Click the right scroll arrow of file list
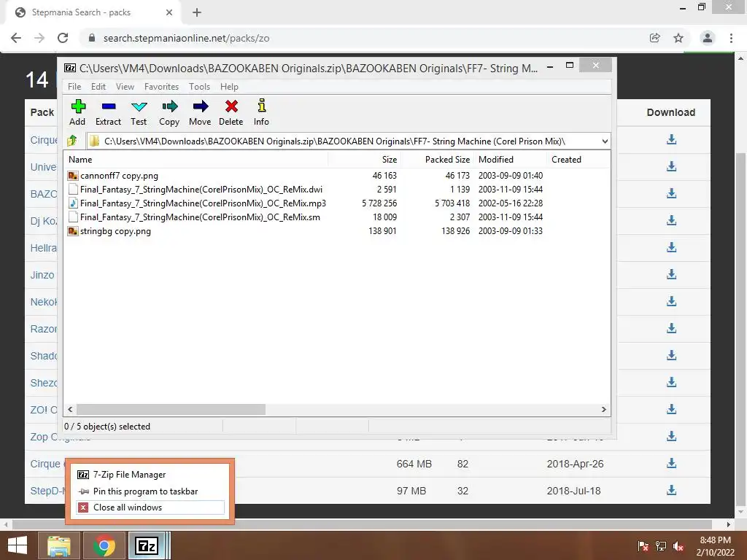This screenshot has height=560, width=747. coord(603,410)
